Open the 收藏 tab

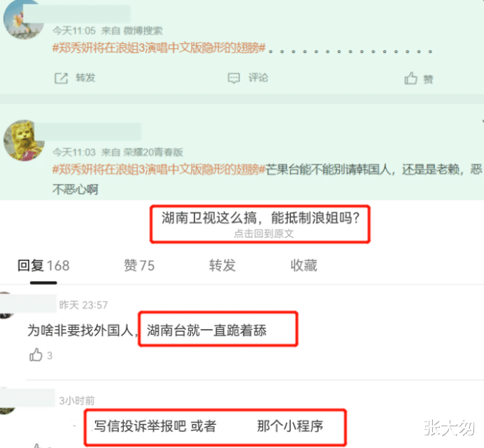[304, 266]
